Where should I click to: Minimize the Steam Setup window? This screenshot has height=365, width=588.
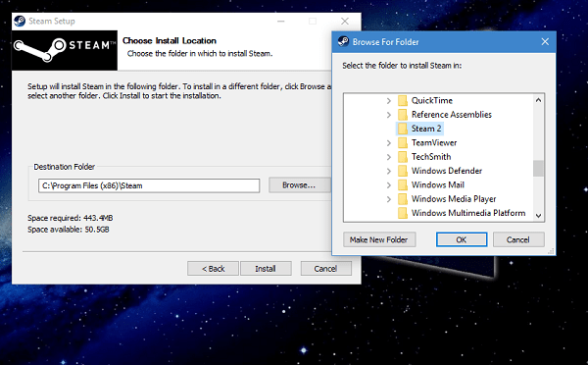pyautogui.click(x=281, y=21)
